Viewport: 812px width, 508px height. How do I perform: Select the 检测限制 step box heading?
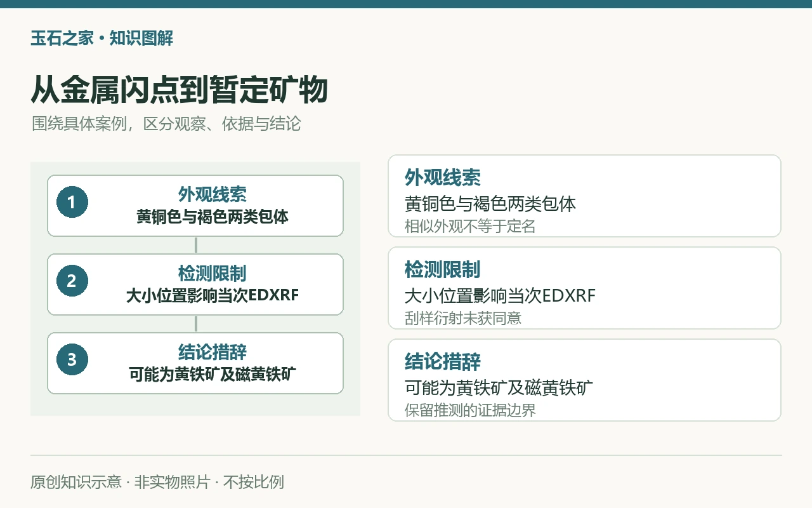[213, 274]
